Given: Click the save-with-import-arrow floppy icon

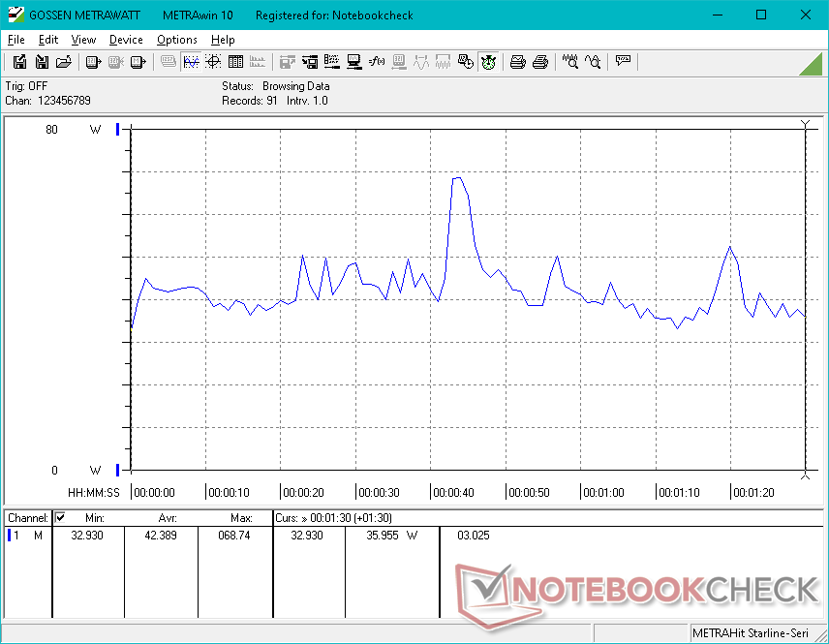Looking at the screenshot, I should tap(42, 62).
